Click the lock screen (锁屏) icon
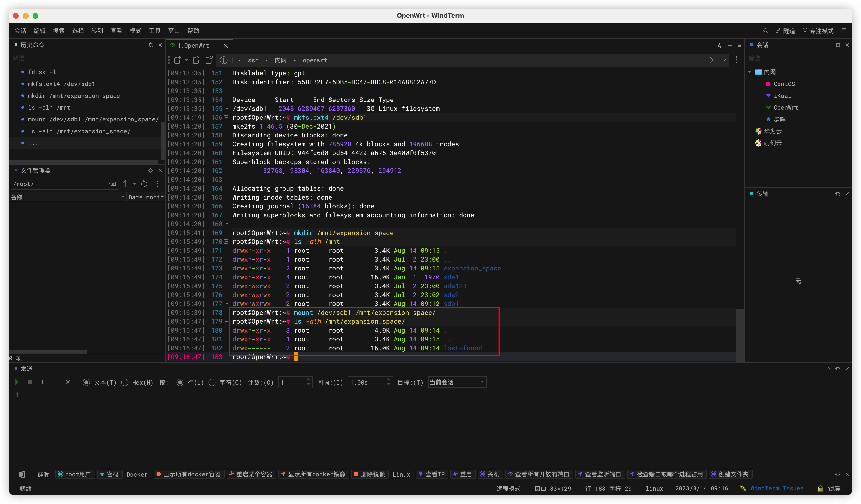This screenshot has height=504, width=861. 820,488
